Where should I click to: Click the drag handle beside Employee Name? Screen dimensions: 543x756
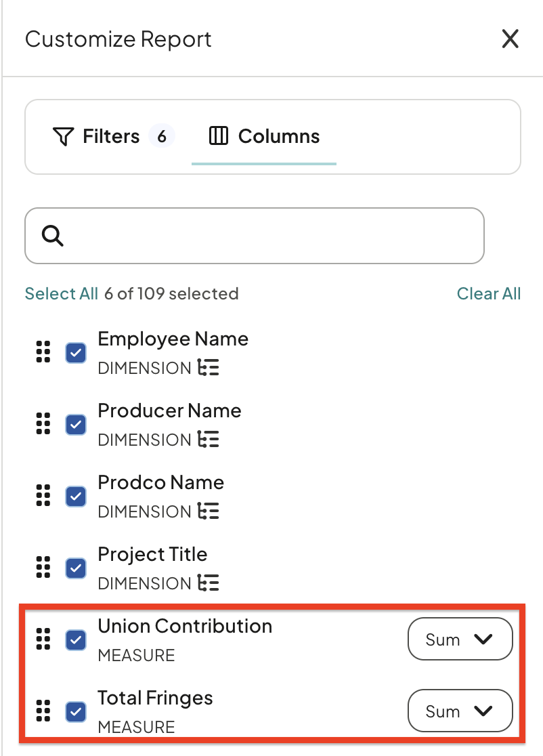43,352
